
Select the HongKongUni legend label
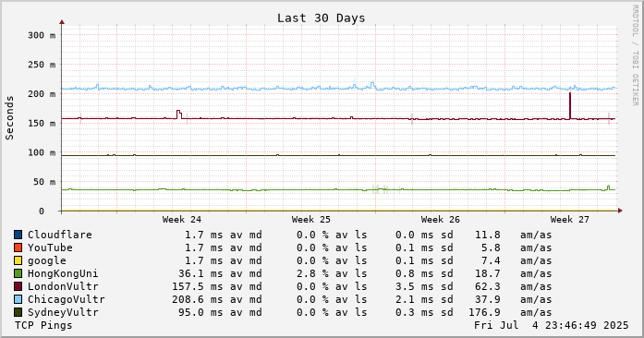tap(63, 274)
